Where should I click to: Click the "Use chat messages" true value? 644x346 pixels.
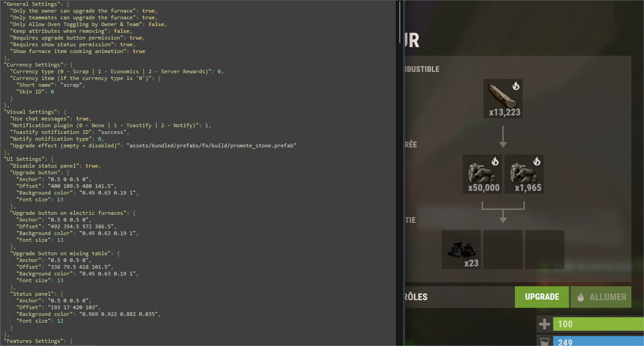(x=82, y=119)
